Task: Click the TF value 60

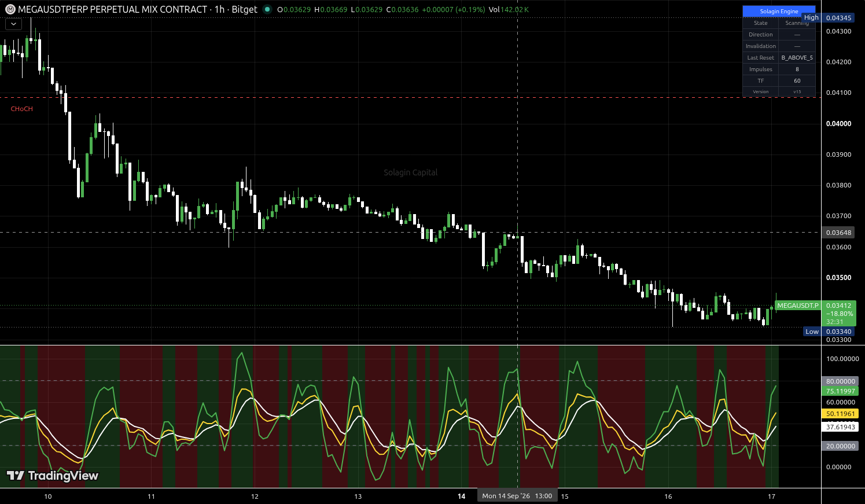Action: click(x=797, y=81)
